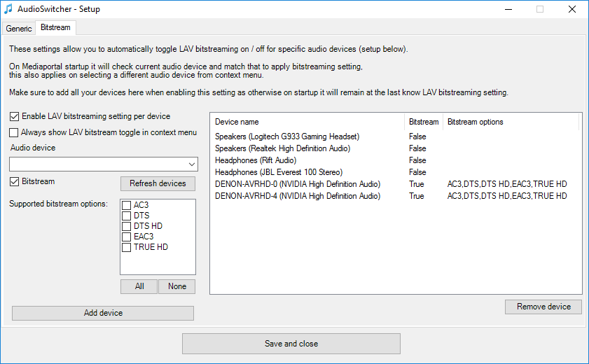The width and height of the screenshot is (589, 364).
Task: Click the Bitstream column header
Action: 424,122
